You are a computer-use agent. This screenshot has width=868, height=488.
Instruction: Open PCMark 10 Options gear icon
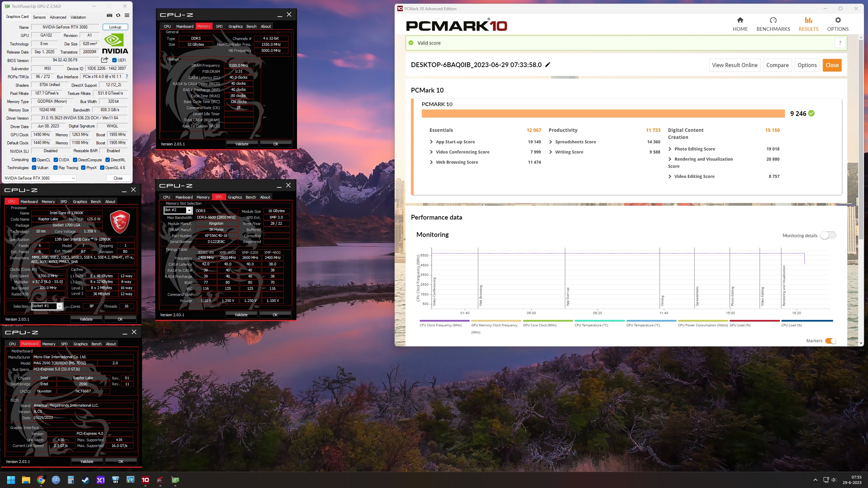coord(838,20)
